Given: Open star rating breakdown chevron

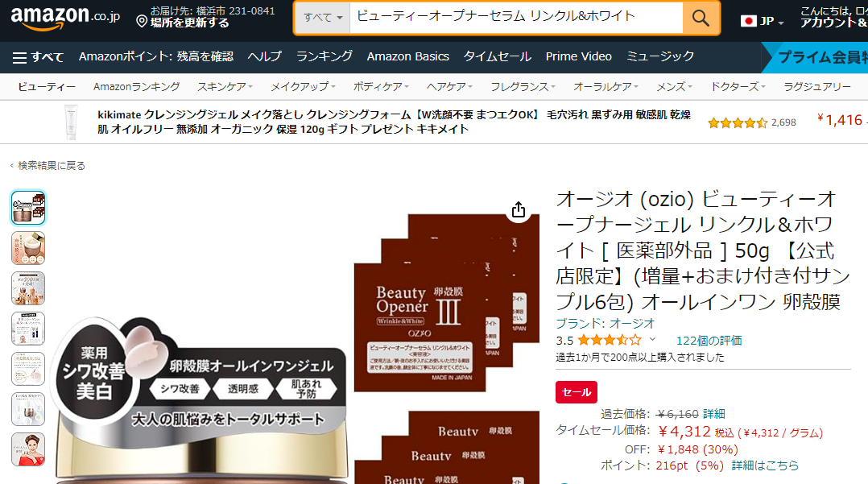Looking at the screenshot, I should tap(653, 340).
